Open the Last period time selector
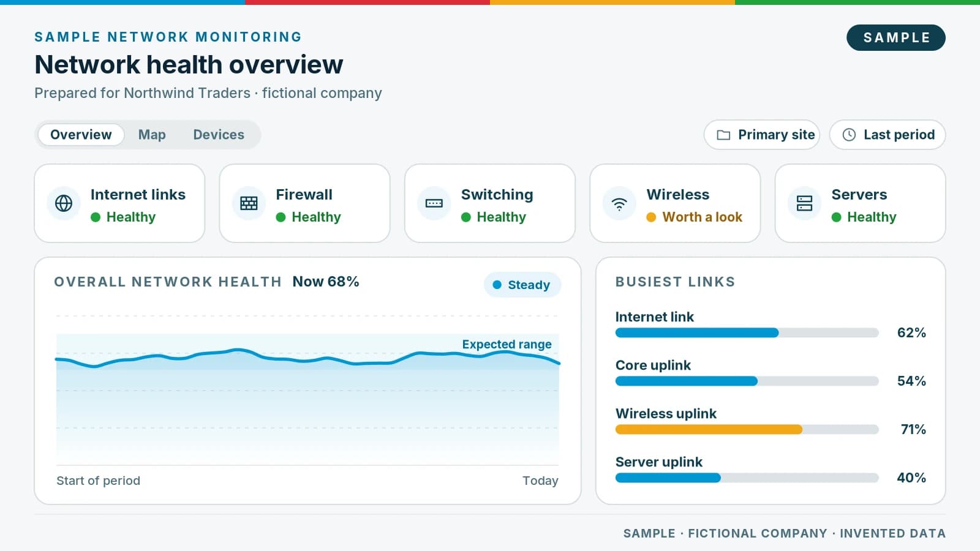 888,135
